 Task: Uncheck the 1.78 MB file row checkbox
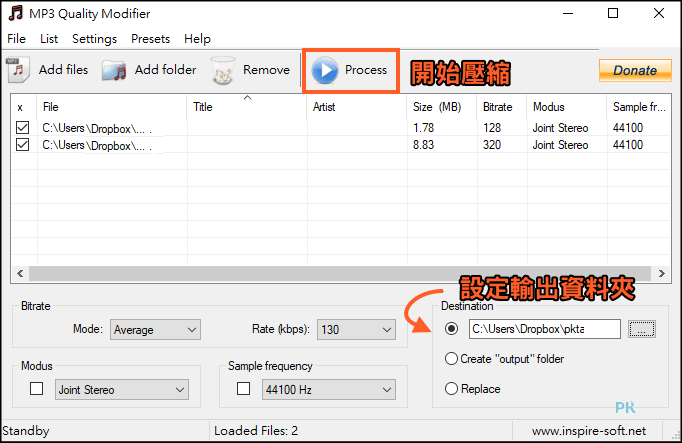click(x=22, y=127)
